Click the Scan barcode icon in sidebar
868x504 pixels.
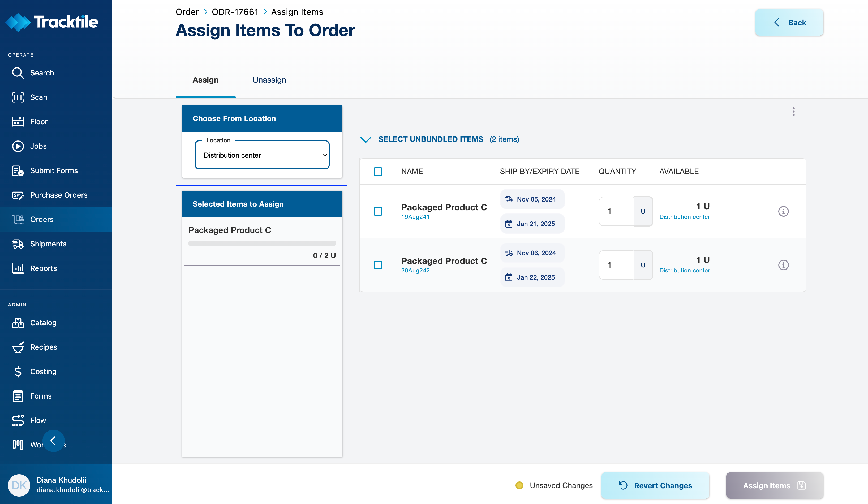tap(18, 97)
